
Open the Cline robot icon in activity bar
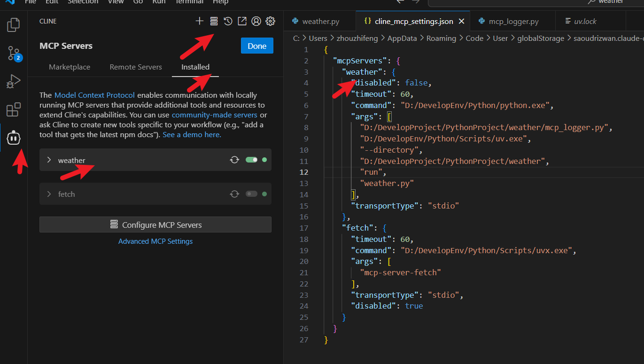14,138
